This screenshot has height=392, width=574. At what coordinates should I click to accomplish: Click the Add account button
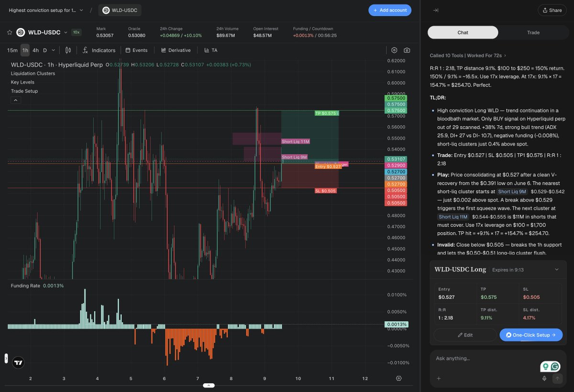point(390,10)
